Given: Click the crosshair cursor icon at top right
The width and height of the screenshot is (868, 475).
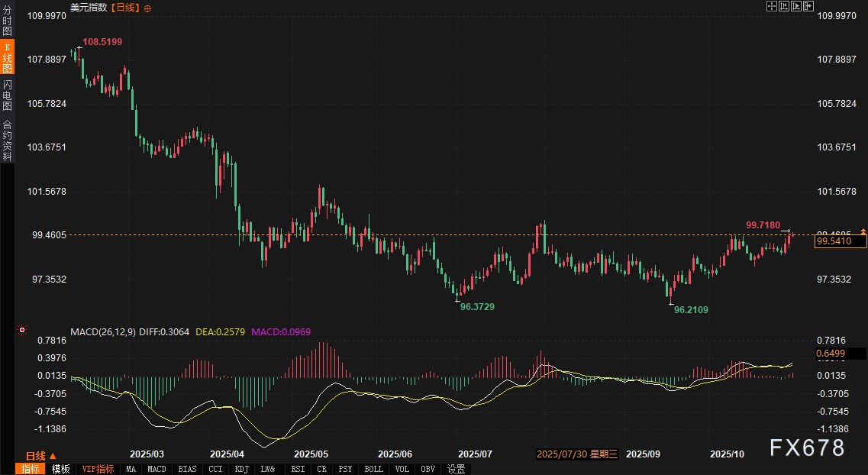Looking at the screenshot, I should [x=771, y=7].
